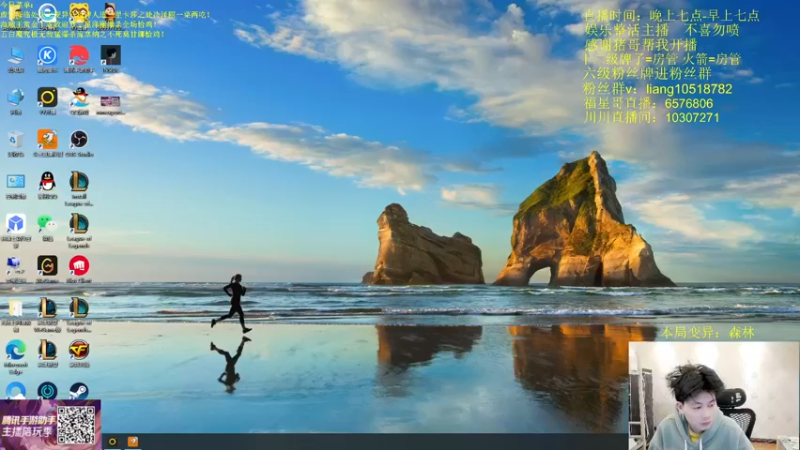Open the dark portrait picture shortcut
Viewport: 800px width, 450px height.
click(111, 55)
